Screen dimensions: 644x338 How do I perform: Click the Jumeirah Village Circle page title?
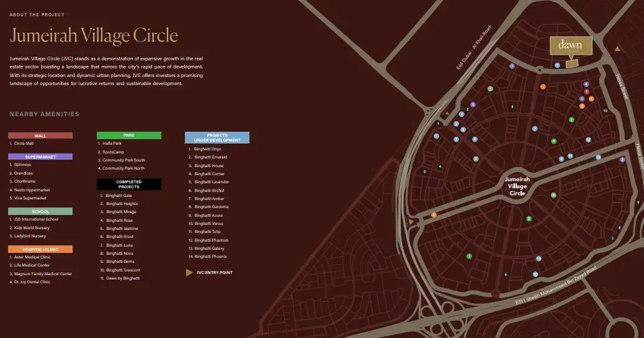click(x=94, y=35)
